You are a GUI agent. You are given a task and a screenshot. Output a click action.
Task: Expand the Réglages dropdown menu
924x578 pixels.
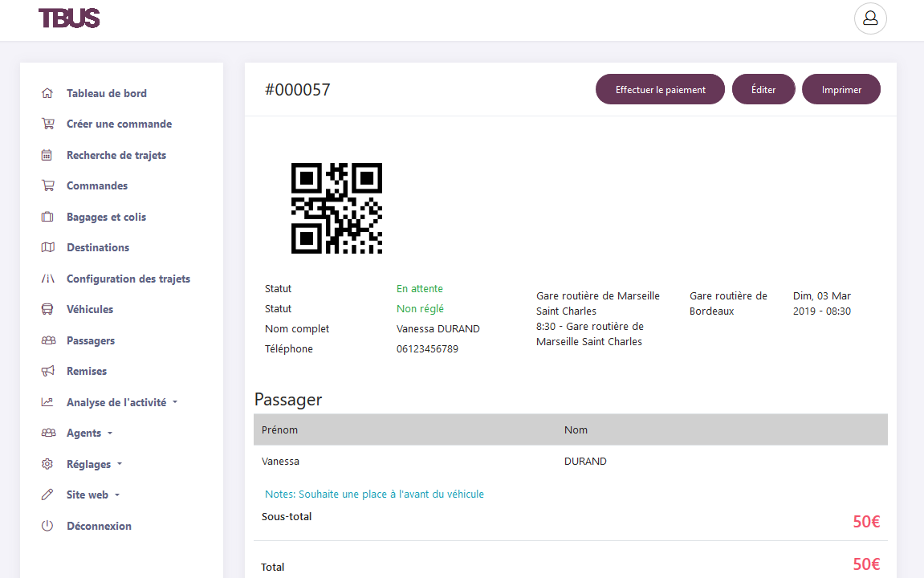pyautogui.click(x=93, y=464)
